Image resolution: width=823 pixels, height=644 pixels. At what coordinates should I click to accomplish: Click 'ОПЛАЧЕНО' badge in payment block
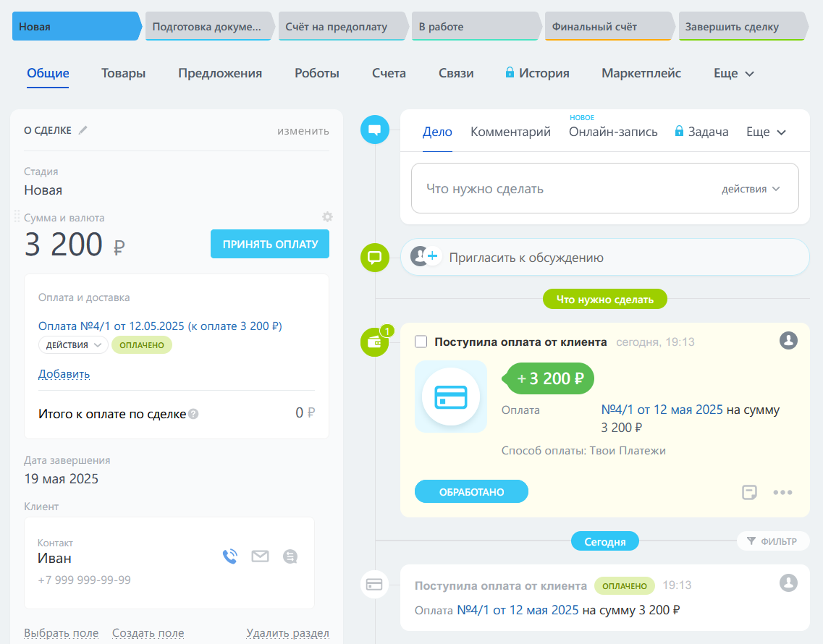pos(142,345)
